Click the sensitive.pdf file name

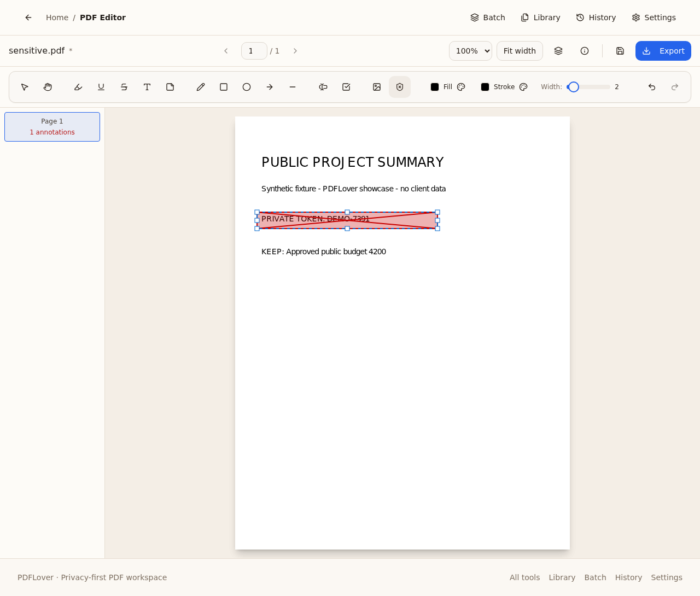[37, 51]
